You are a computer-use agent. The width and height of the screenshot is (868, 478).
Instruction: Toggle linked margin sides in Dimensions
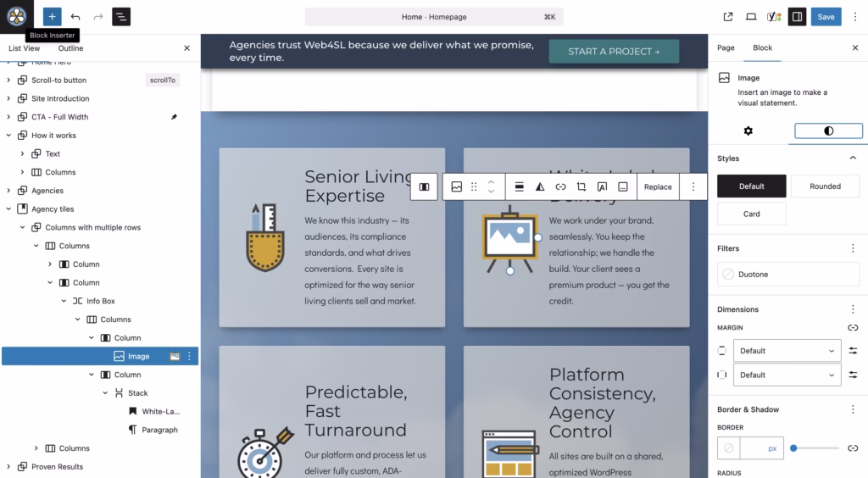pos(853,327)
